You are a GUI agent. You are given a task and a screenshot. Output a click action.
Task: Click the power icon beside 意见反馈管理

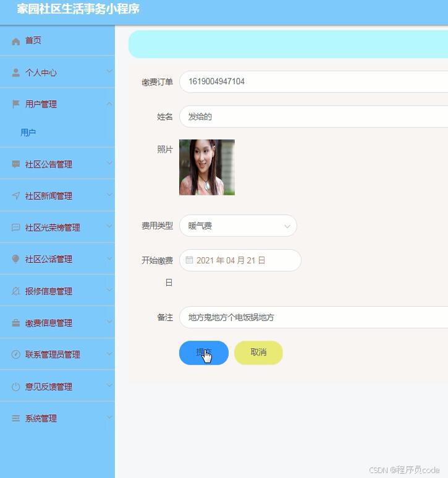[x=16, y=386]
